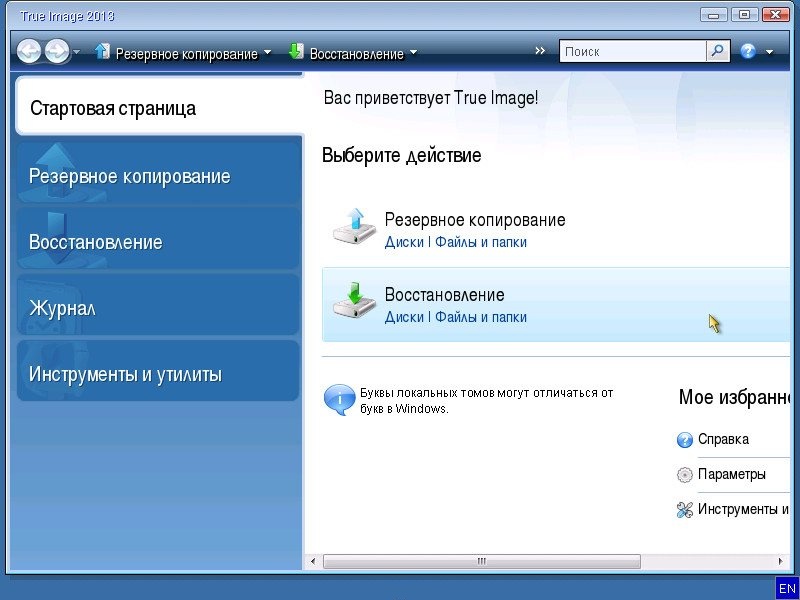Click Диски link under Резервное копирование
The image size is (800, 600).
[404, 242]
